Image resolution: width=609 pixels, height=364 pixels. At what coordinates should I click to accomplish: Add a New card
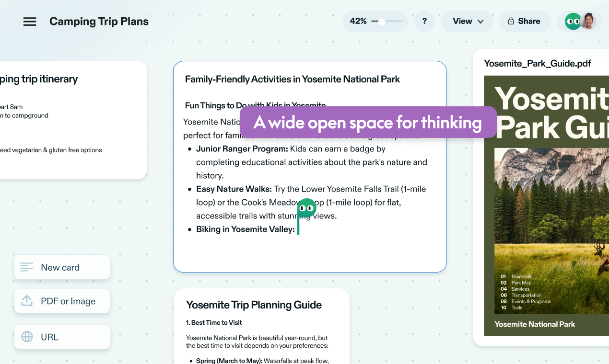[x=62, y=267]
